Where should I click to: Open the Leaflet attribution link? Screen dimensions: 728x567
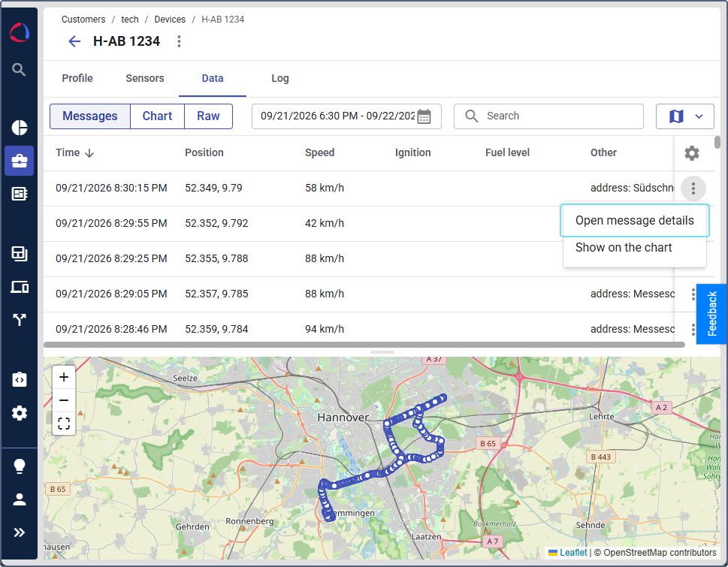pos(573,553)
